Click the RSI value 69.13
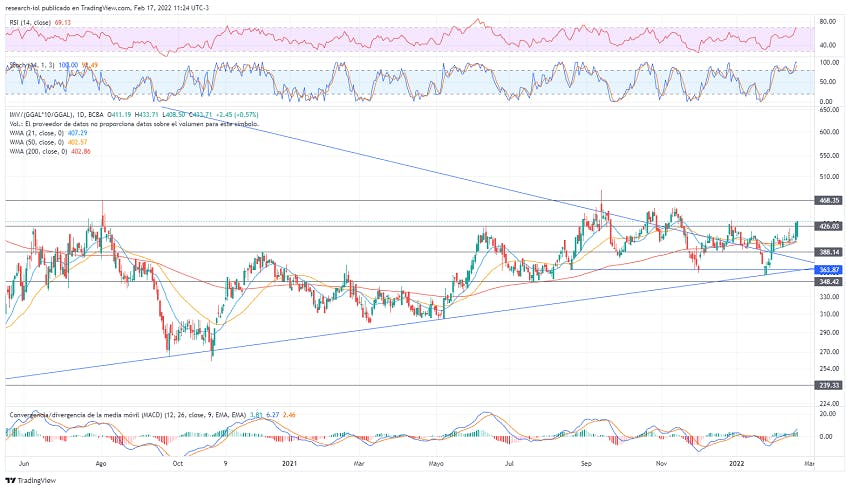The width and height of the screenshot is (850, 490). coord(61,23)
